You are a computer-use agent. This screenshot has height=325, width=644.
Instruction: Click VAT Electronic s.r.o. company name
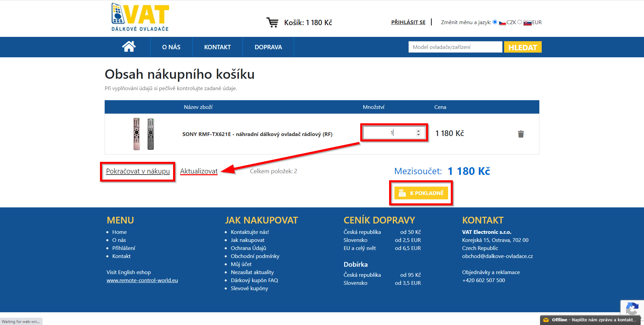click(x=487, y=232)
